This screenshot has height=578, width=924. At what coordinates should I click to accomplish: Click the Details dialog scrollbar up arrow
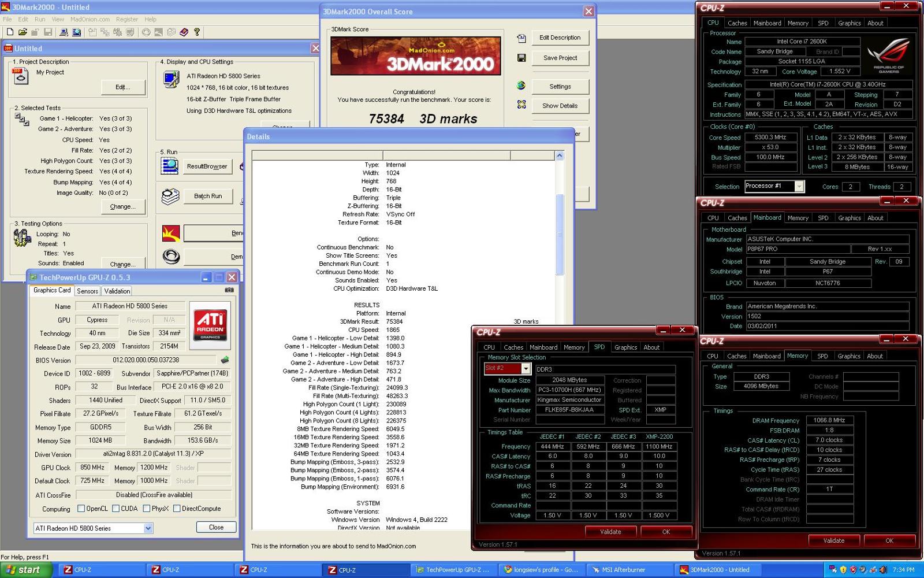559,155
